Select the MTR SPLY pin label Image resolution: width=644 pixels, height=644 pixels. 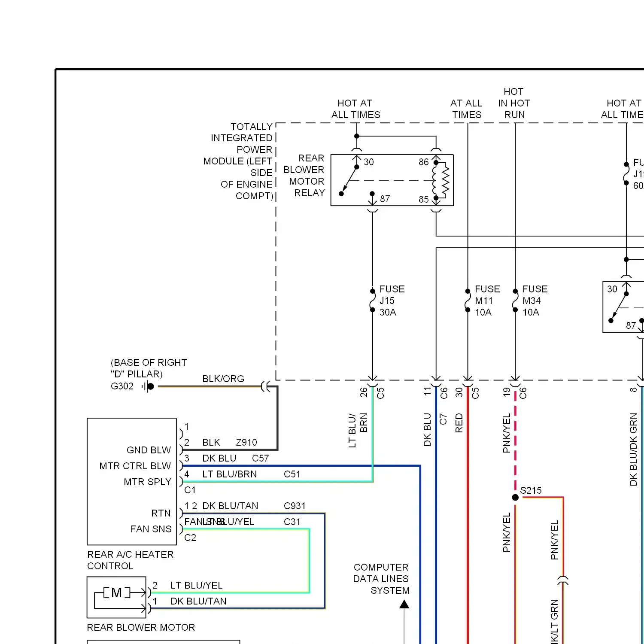pyautogui.click(x=147, y=482)
